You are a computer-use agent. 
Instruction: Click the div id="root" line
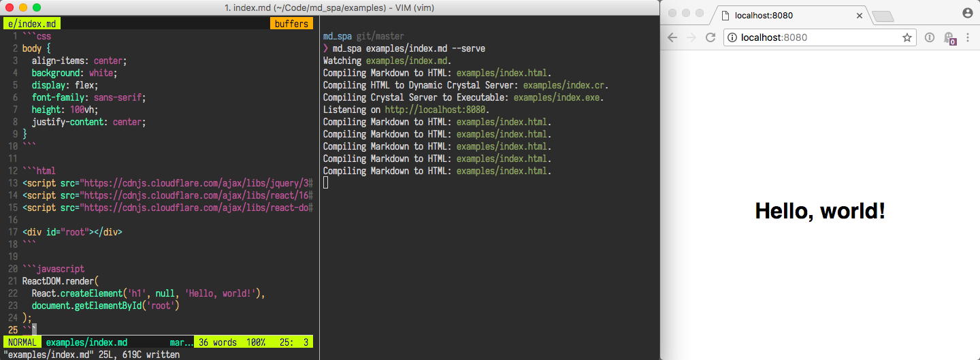pos(72,232)
